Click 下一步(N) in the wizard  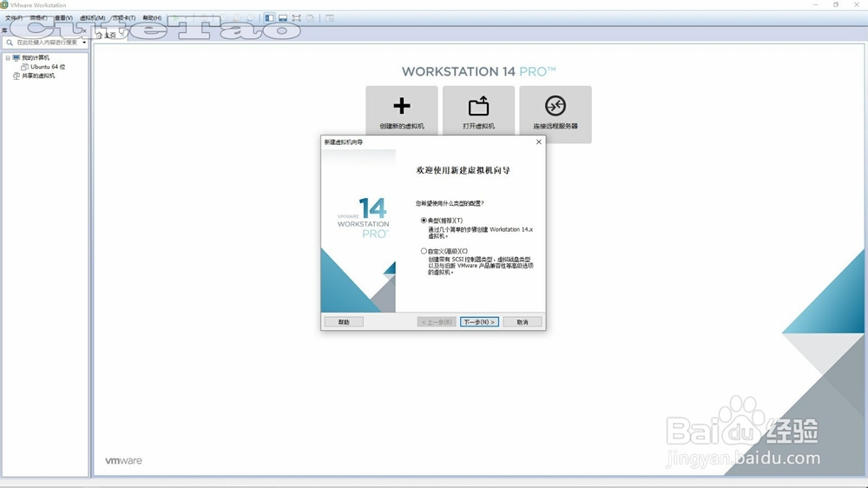(479, 322)
